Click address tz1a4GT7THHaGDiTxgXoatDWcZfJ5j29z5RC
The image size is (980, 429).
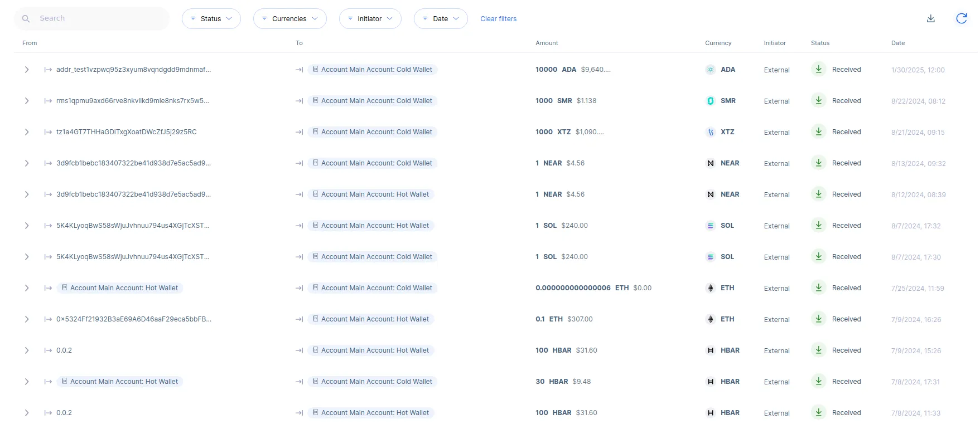(x=127, y=132)
